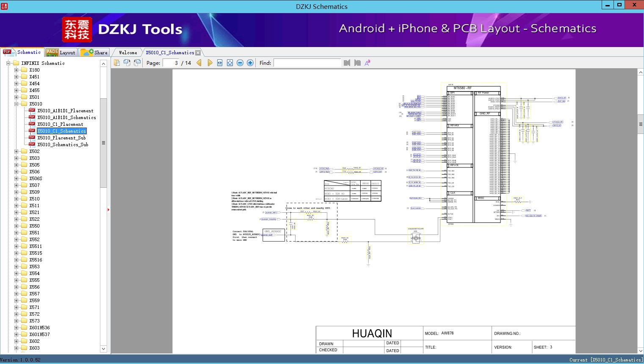The image size is (644, 364).
Task: Open X5010_C1_Placement tree entry
Action: [x=60, y=124]
